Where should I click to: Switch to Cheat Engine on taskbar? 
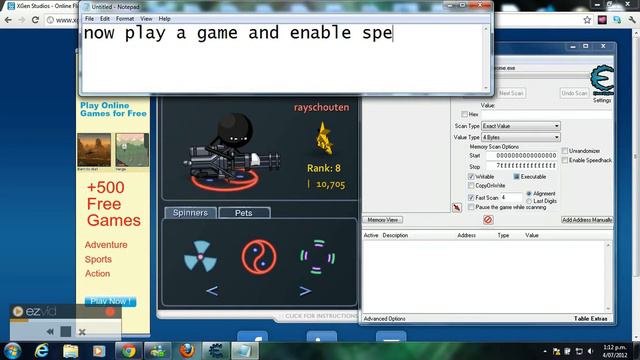216,351
